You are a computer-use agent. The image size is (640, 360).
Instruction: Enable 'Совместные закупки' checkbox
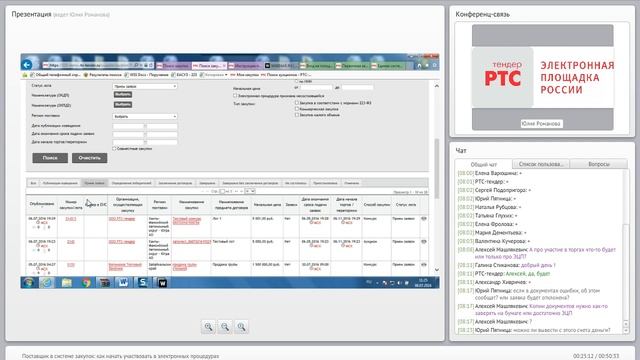coord(114,149)
